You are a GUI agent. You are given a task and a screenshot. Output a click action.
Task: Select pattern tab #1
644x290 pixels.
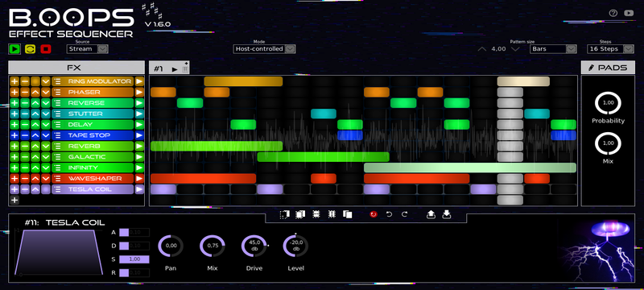point(159,69)
